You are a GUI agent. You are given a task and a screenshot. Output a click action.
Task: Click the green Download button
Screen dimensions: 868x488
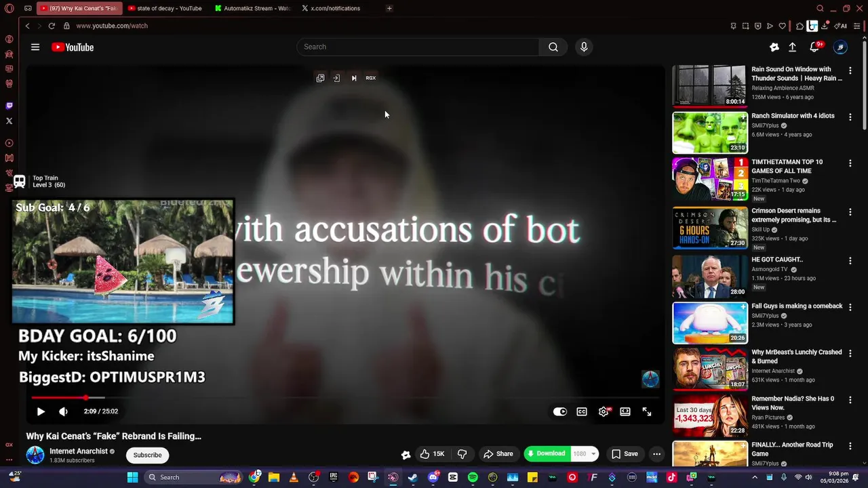coord(547,454)
